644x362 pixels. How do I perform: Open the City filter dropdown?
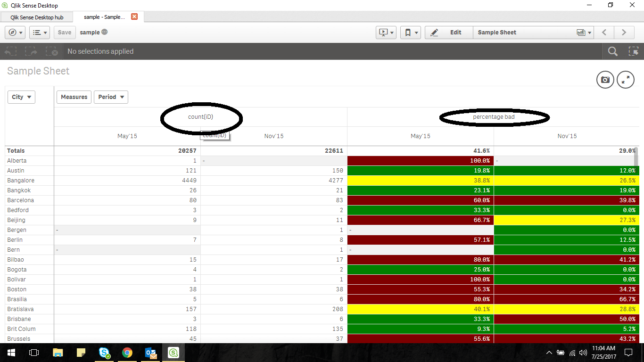[x=21, y=97]
